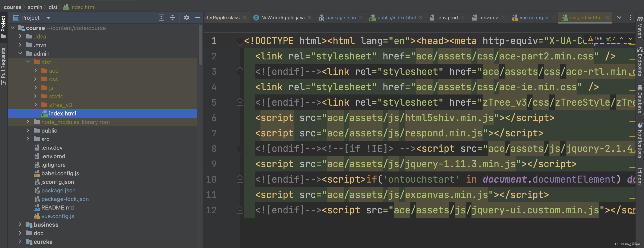Collapse the course root folder
Viewport: 644px width, 248px height.
pos(13,28)
